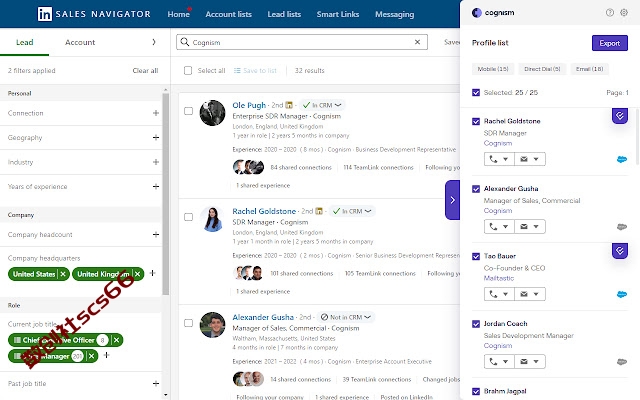Go to Home in navigation bar
The width and height of the screenshot is (640, 400).
click(178, 14)
